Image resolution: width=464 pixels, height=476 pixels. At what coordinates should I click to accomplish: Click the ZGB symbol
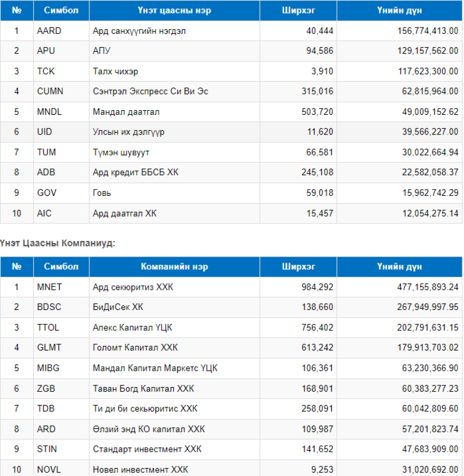pos(46,389)
